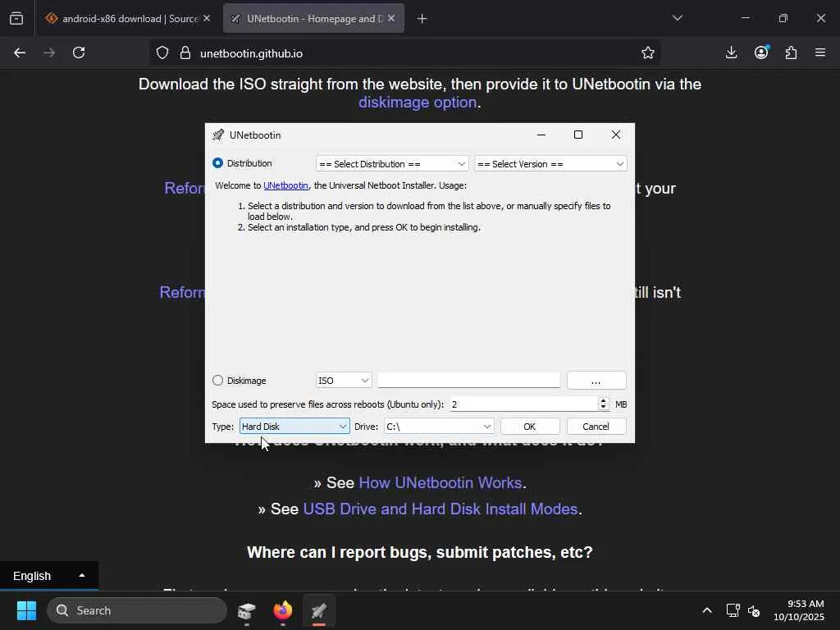This screenshot has height=630, width=840.
Task: Open the Firefox account icon
Action: click(761, 52)
